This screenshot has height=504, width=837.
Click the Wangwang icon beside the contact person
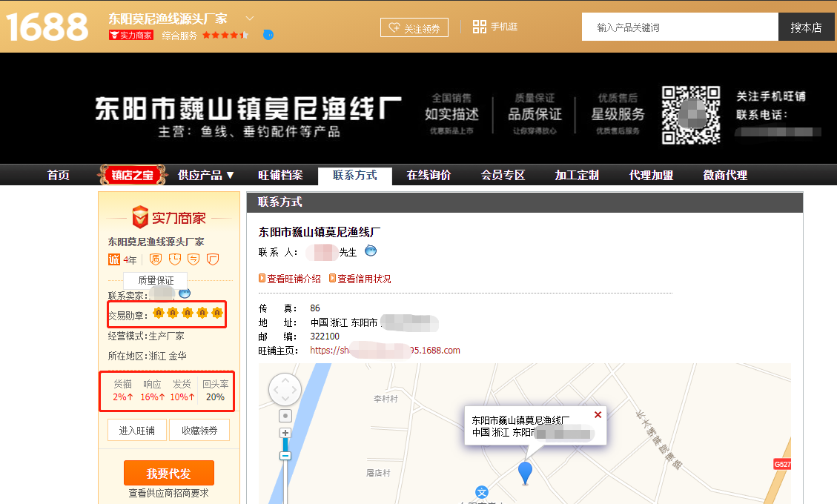[371, 251]
